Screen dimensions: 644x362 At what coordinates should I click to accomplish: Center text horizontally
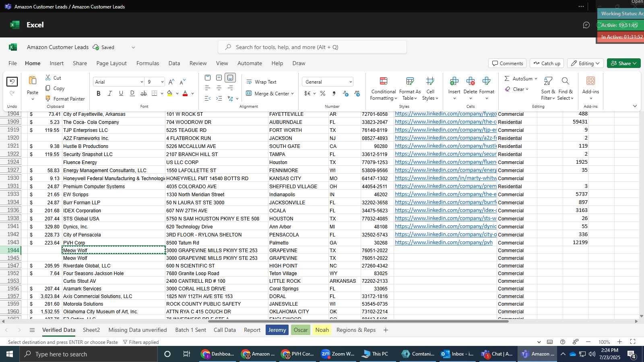[x=219, y=88]
